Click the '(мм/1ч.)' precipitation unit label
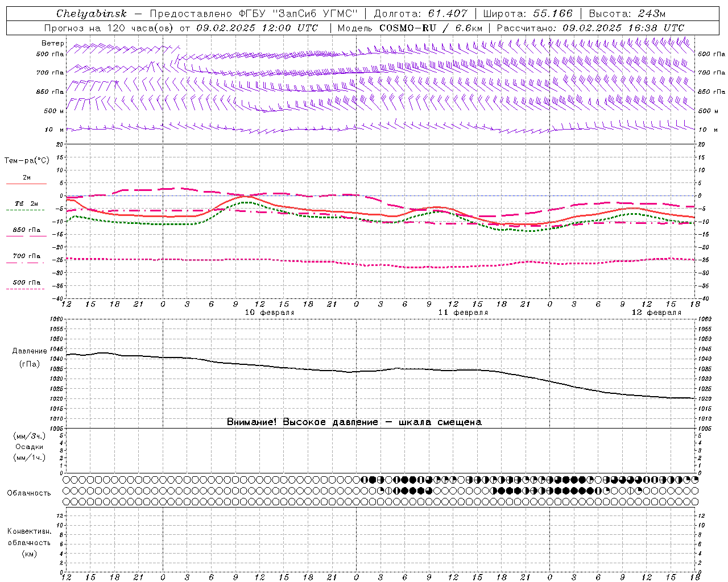728x582 pixels. 29,458
